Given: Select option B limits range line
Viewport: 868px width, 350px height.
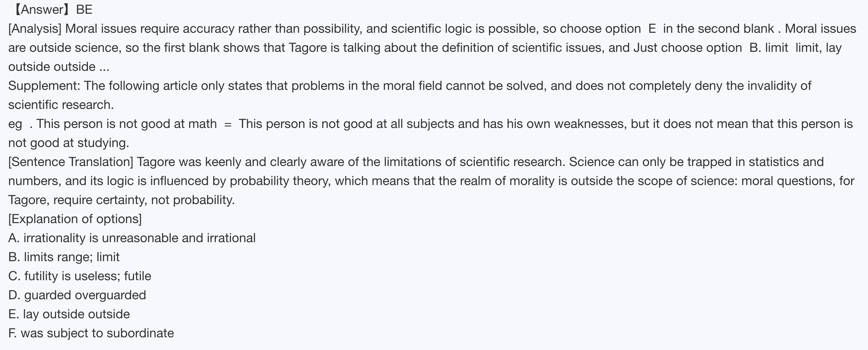Looking at the screenshot, I should 64,257.
